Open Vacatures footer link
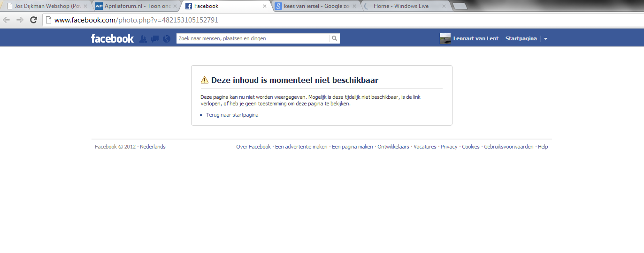Screen dimensions: 644x253 coord(425,147)
